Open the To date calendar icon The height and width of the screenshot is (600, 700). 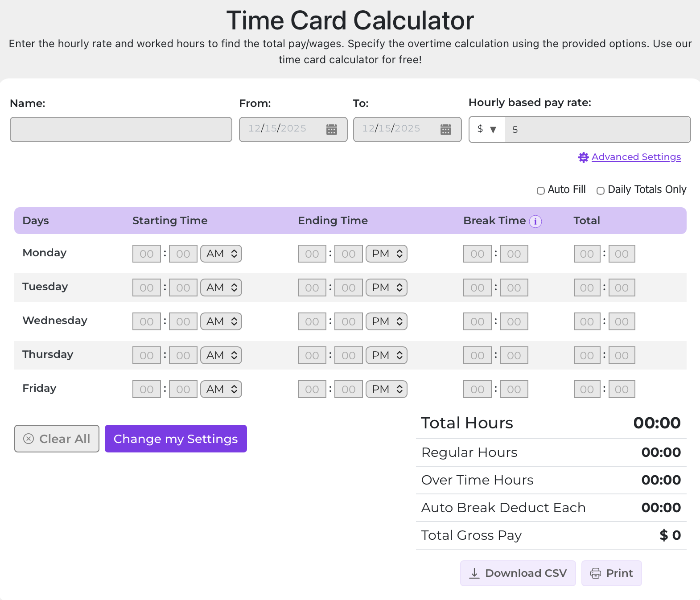(445, 130)
